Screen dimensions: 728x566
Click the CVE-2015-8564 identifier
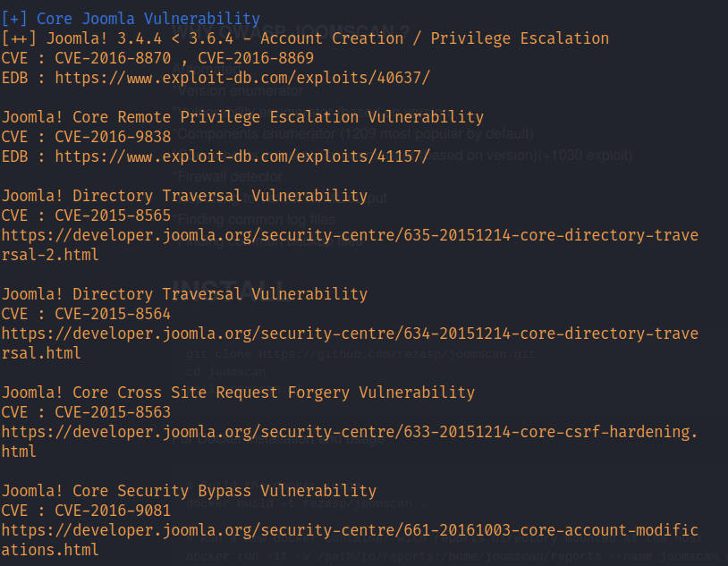pos(113,314)
